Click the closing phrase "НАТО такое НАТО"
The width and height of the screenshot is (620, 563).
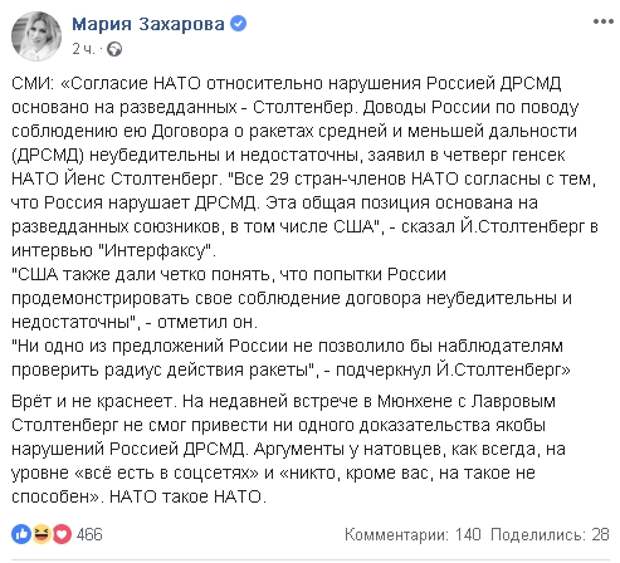point(185,497)
